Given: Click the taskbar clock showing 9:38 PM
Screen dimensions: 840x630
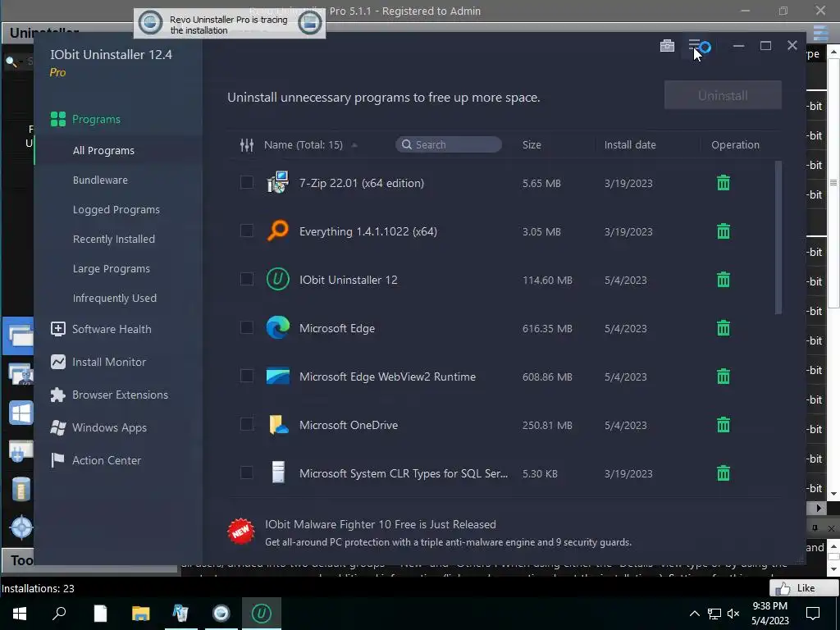Looking at the screenshot, I should click(769, 613).
